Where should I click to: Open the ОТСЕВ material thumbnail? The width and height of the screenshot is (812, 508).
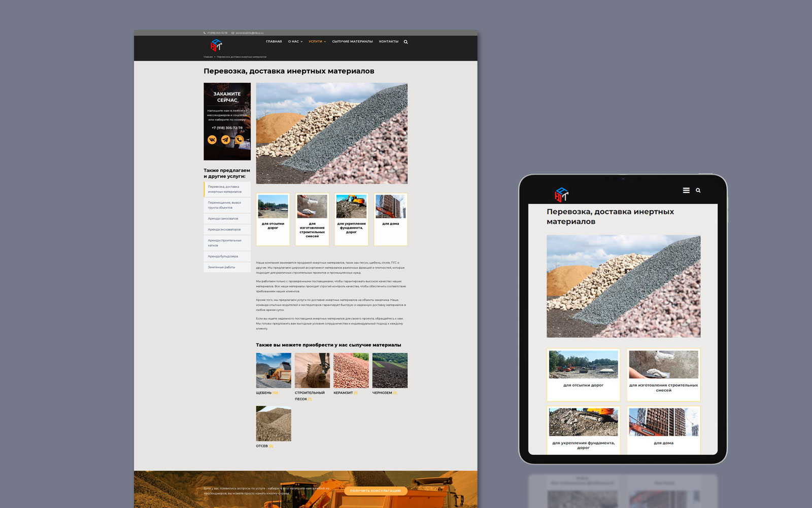click(274, 424)
